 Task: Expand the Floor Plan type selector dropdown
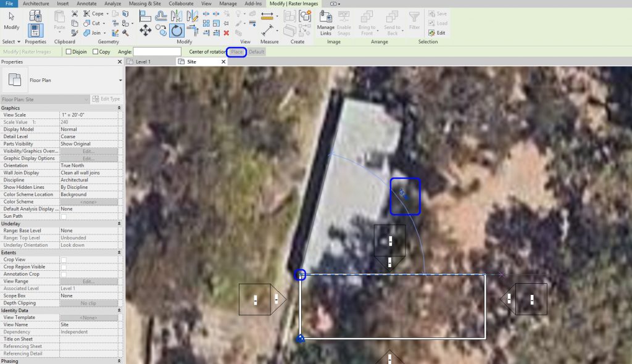119,80
